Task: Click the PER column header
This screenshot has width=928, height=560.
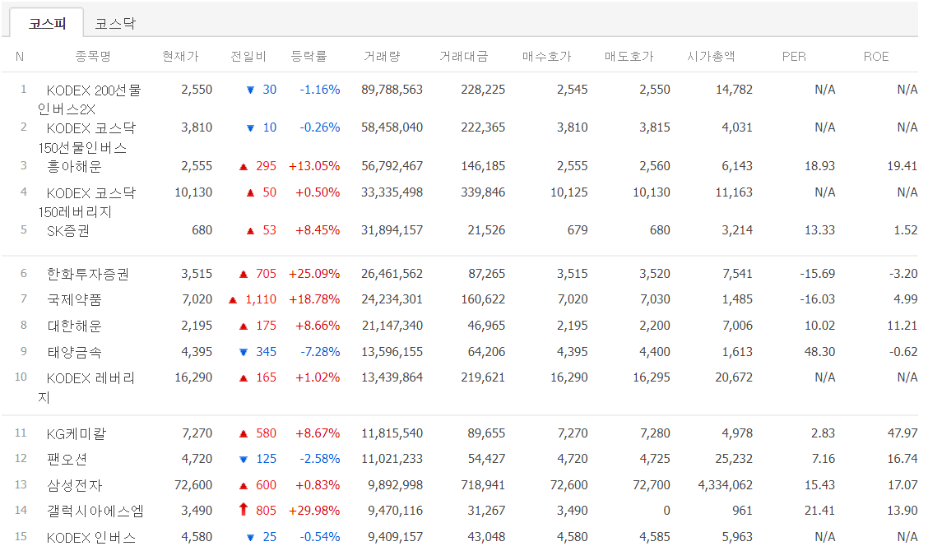Action: tap(794, 56)
